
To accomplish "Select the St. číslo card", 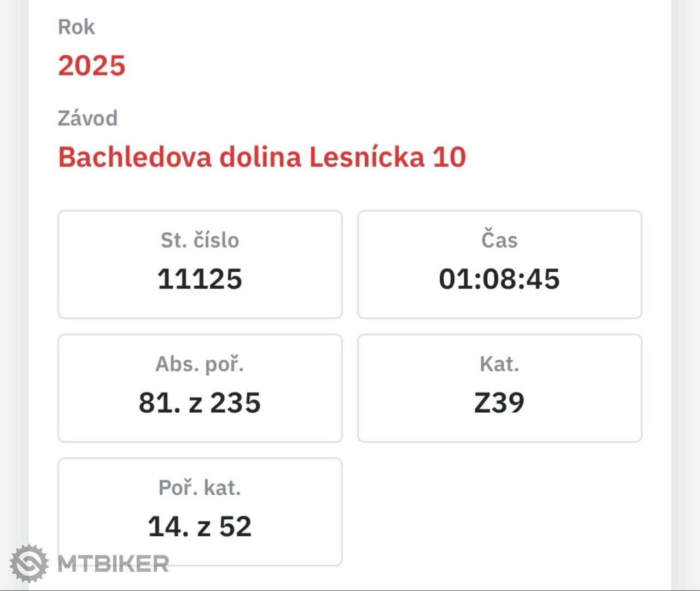I will (200, 265).
